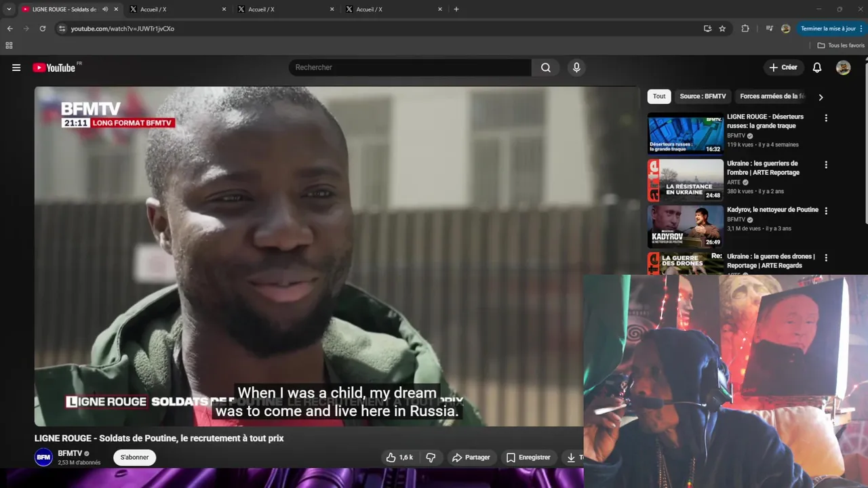This screenshot has width=868, height=488.
Task: Open options for Déserteurs russes video
Action: tap(826, 118)
